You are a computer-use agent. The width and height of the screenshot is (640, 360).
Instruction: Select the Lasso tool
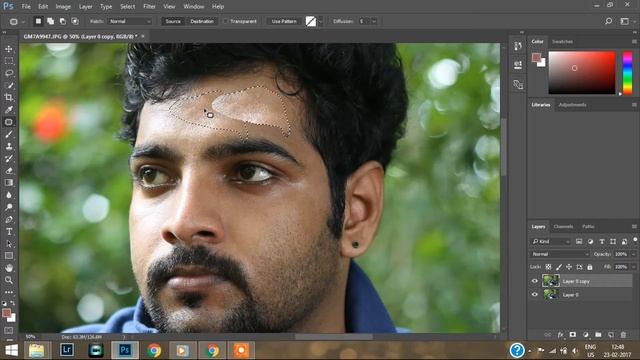[9, 73]
